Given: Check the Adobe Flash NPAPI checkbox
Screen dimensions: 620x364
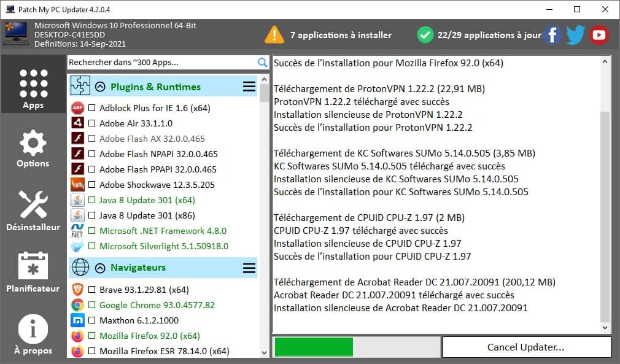Looking at the screenshot, I should coord(91,153).
